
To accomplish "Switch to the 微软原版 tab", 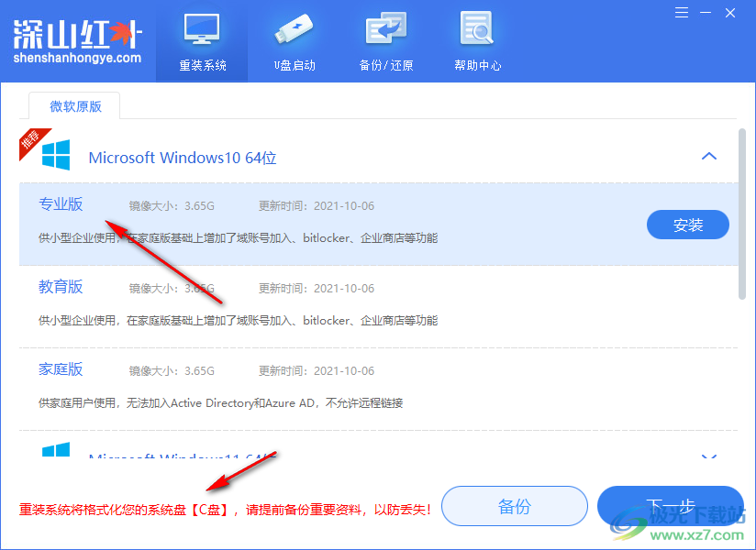I will (73, 105).
